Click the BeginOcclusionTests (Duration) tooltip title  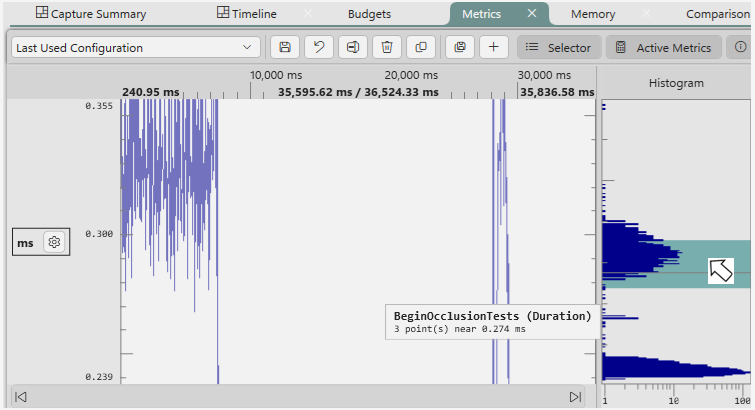coord(492,316)
